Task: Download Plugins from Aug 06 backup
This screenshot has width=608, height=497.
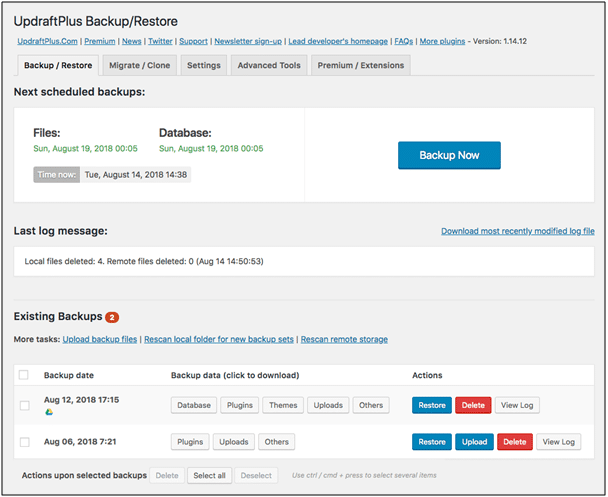Action: (x=190, y=442)
